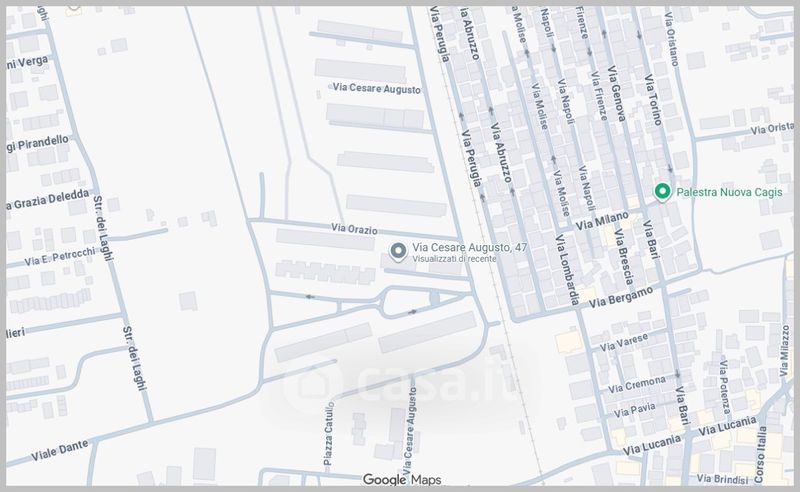Click the gray Via Cesare Augusto, 47 pin
The width and height of the screenshot is (800, 492).
[398, 251]
